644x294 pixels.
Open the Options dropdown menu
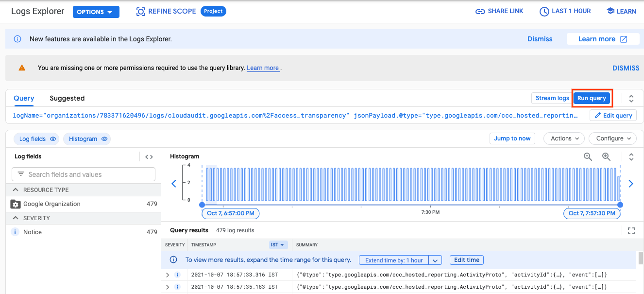tap(96, 12)
